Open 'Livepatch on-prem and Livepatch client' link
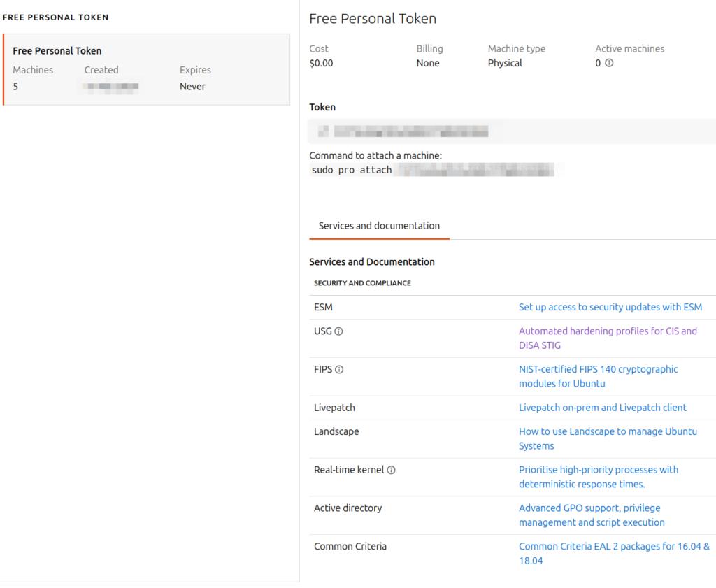The image size is (716, 588). pos(602,408)
